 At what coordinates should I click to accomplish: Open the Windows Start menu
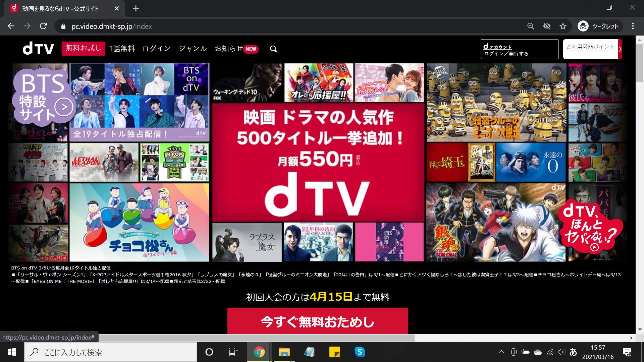coord(12,352)
